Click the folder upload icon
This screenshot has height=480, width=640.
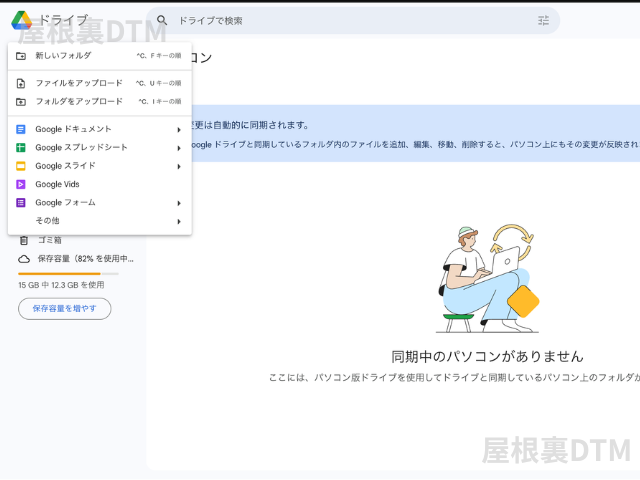tap(21, 102)
